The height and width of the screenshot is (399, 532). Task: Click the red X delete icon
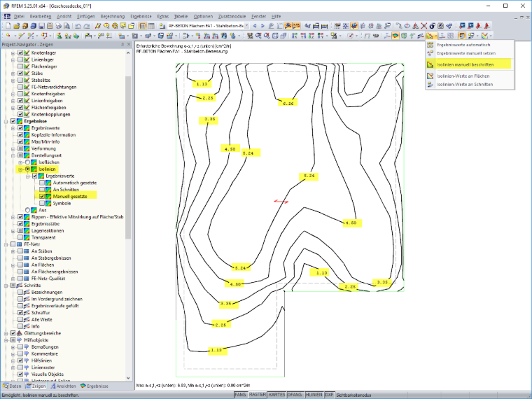[x=424, y=26]
